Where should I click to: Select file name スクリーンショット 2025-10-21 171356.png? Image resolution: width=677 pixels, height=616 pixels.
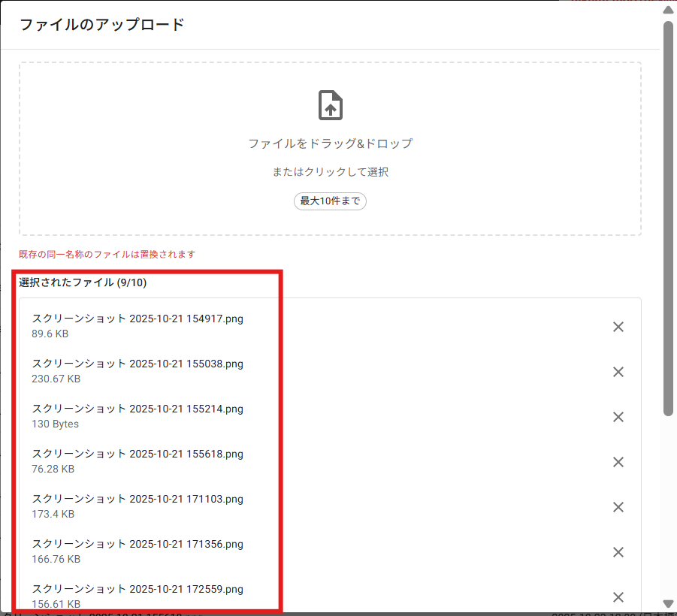(x=138, y=544)
